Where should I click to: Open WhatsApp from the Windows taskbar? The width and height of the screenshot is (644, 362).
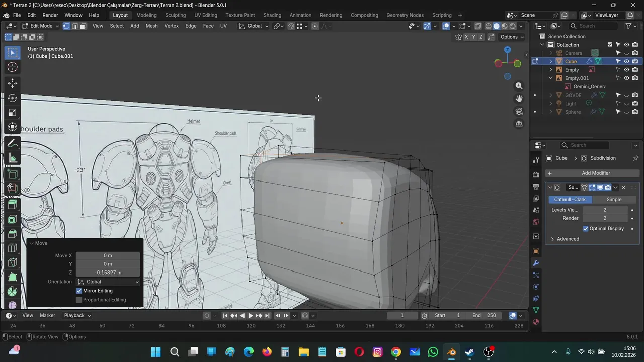click(433, 352)
